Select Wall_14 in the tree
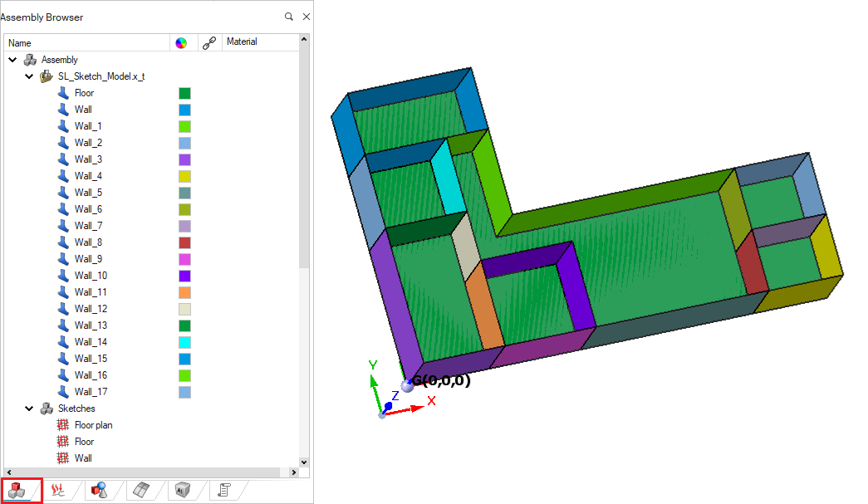868x504 pixels. coord(91,342)
